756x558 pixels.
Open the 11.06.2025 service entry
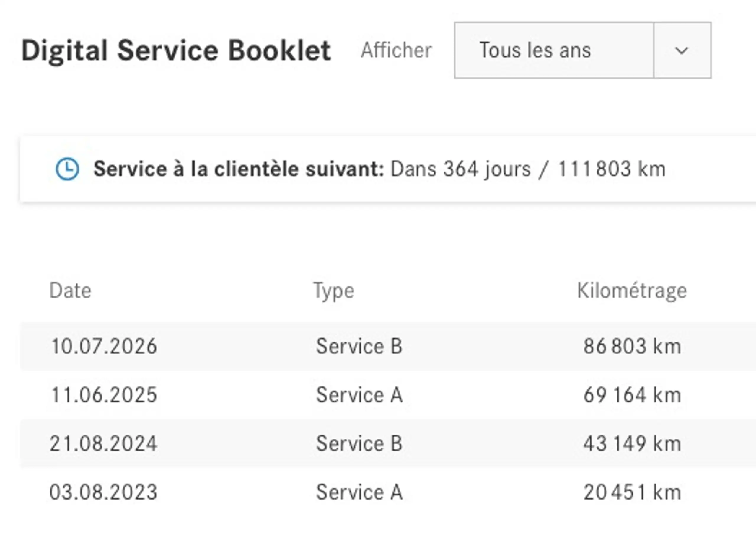click(388, 395)
